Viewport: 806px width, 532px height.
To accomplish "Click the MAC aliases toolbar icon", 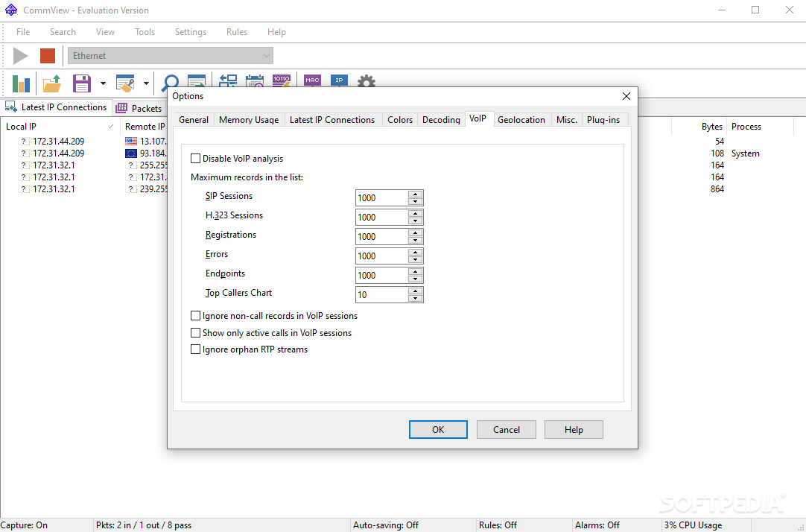I will pos(312,80).
